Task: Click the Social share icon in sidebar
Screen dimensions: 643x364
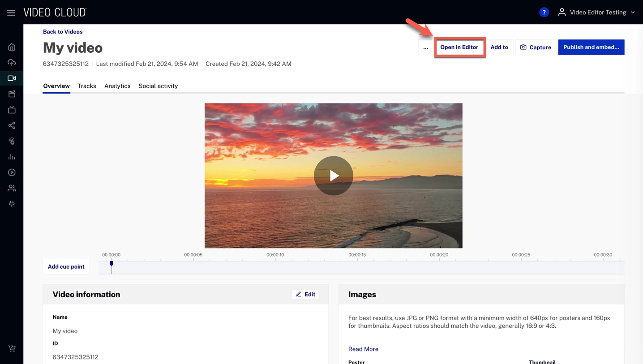Action: click(x=12, y=125)
